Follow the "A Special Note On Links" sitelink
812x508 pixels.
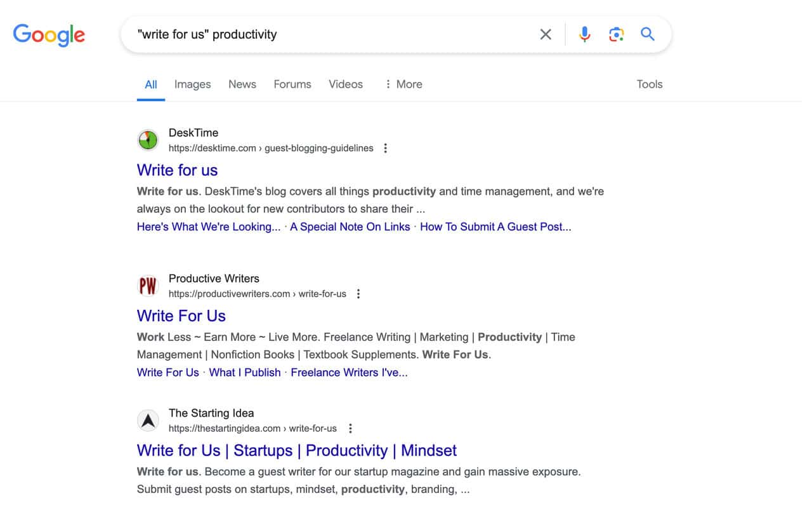[x=350, y=227]
